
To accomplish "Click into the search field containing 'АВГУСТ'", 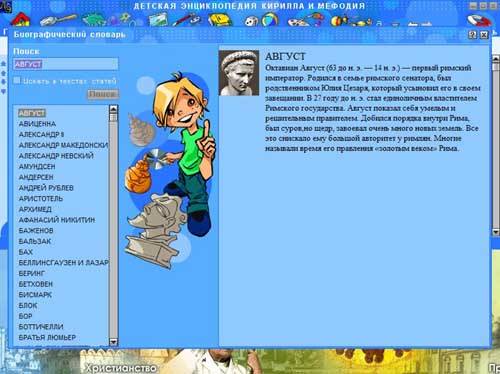I will point(66,64).
